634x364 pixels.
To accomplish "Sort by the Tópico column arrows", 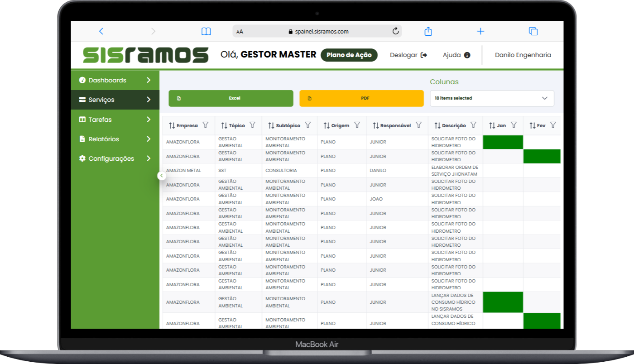I will [224, 125].
